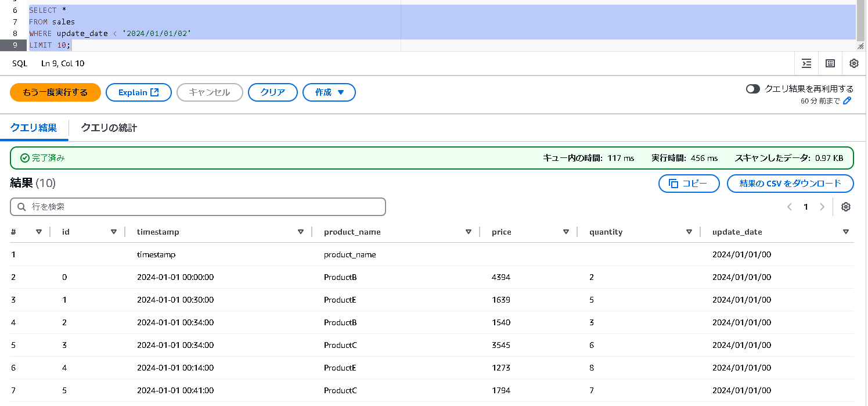Switch to the クエリ結果 tab
This screenshot has width=868, height=406.
pos(34,128)
